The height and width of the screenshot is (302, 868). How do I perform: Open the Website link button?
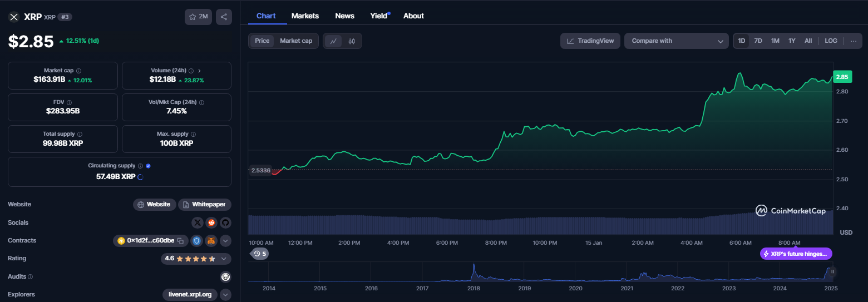[x=155, y=205]
